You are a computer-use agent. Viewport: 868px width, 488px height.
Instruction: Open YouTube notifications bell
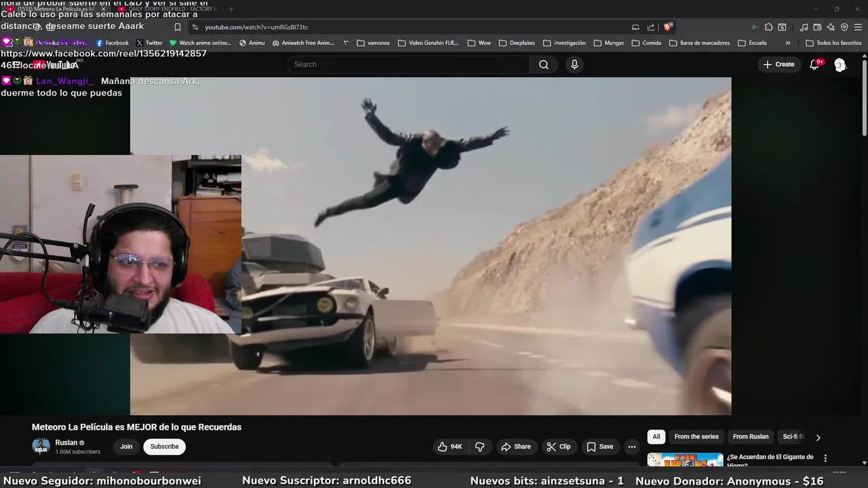click(x=814, y=64)
